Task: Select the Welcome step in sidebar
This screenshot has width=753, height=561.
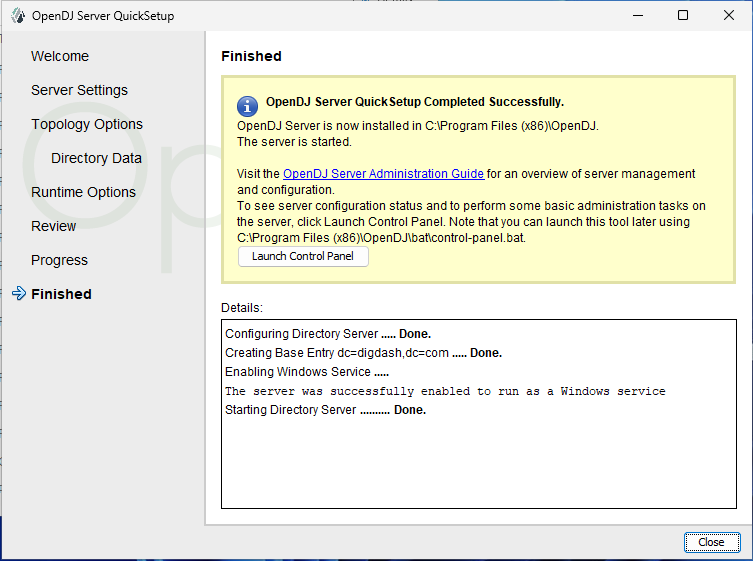Action: tap(60, 56)
